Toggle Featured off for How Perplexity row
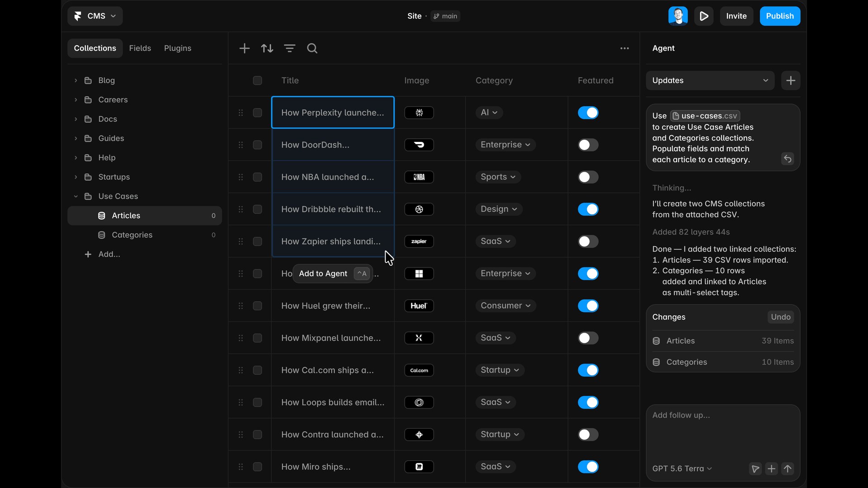 pyautogui.click(x=588, y=113)
